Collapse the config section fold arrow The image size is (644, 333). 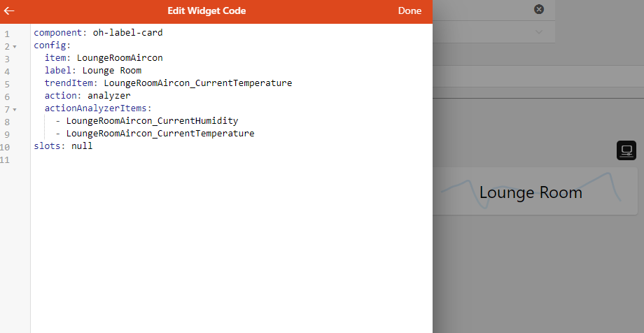tap(15, 46)
